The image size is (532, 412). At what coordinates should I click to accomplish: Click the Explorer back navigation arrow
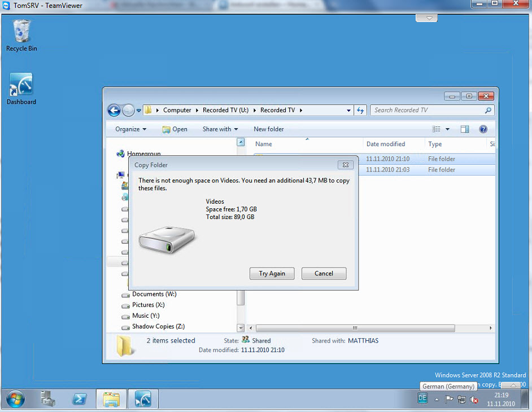point(114,111)
